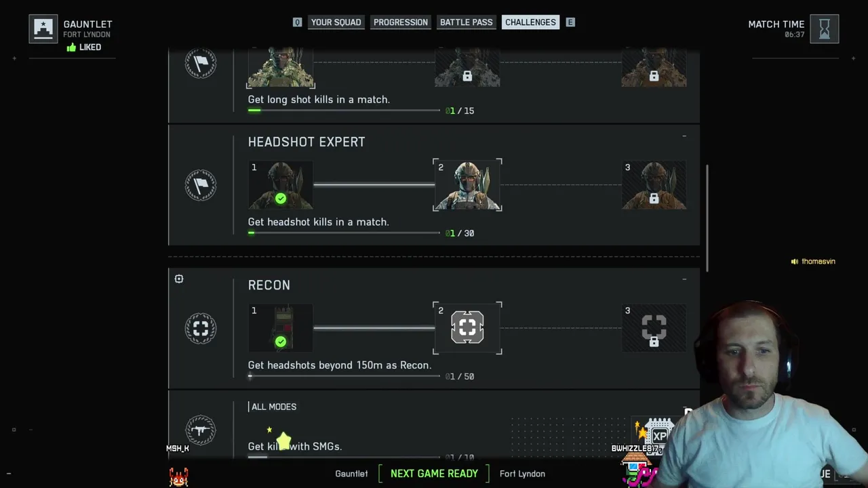The height and width of the screenshot is (488, 868).
Task: Click the challenges list vertical scrollbar
Action: pyautogui.click(x=707, y=217)
